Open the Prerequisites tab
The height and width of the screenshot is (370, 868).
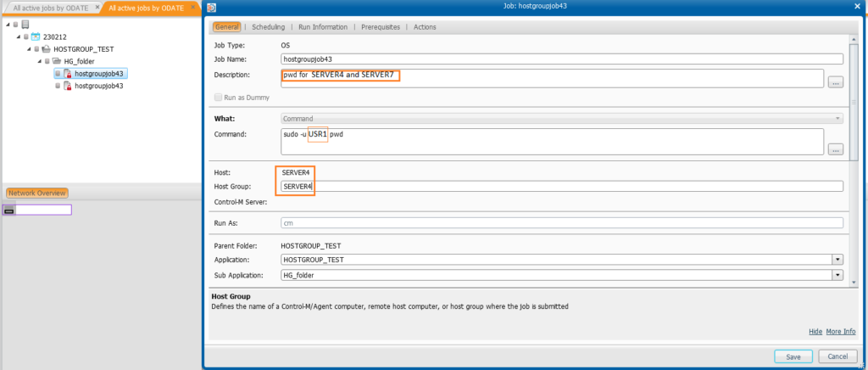(381, 26)
